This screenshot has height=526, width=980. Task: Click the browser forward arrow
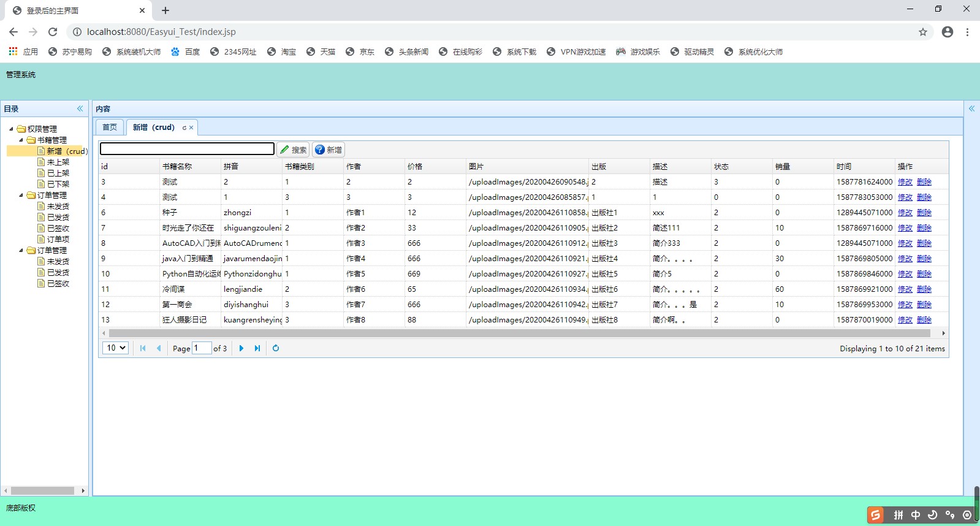(x=33, y=32)
